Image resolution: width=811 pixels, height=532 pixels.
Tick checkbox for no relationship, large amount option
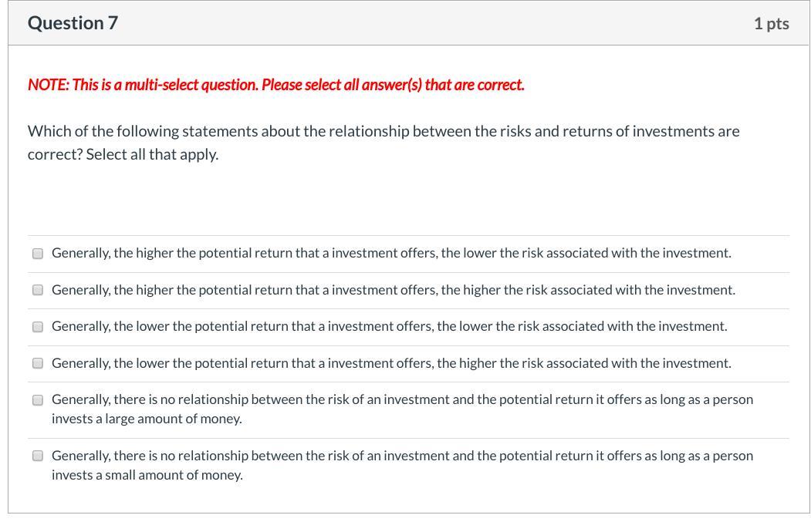pyautogui.click(x=38, y=400)
